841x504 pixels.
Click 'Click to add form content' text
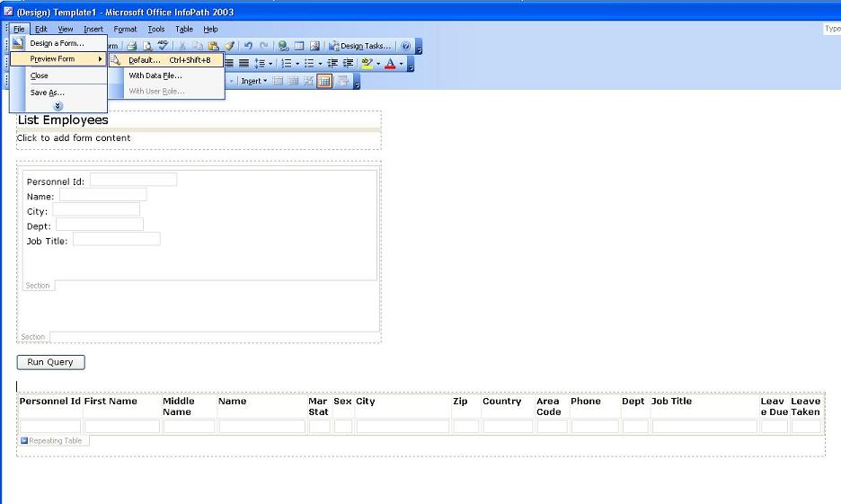(x=74, y=137)
